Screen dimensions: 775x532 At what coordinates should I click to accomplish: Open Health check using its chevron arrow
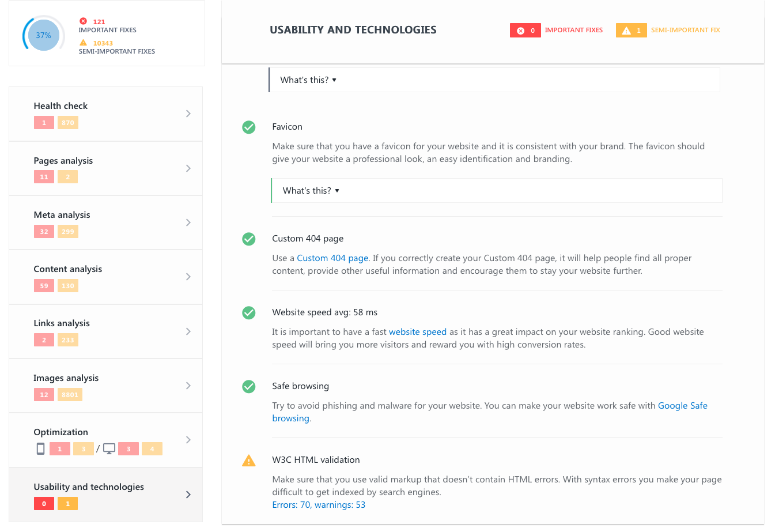click(x=188, y=114)
